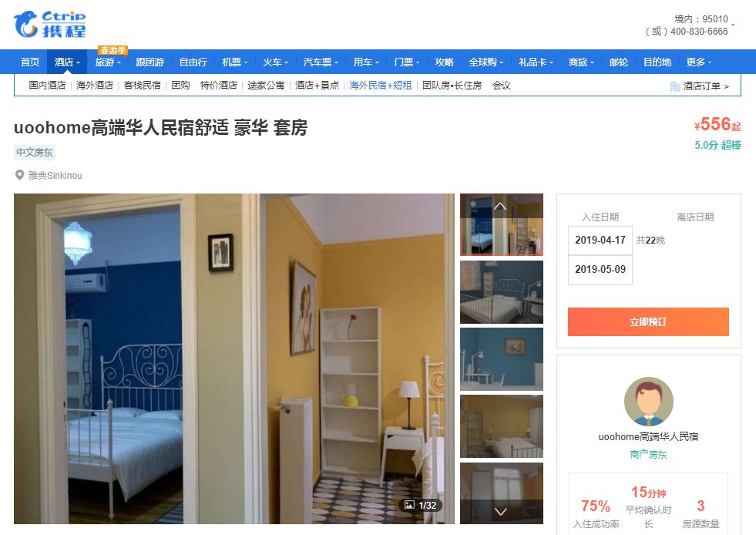Select the second bedroom thumbnail with white bed

pyautogui.click(x=502, y=292)
